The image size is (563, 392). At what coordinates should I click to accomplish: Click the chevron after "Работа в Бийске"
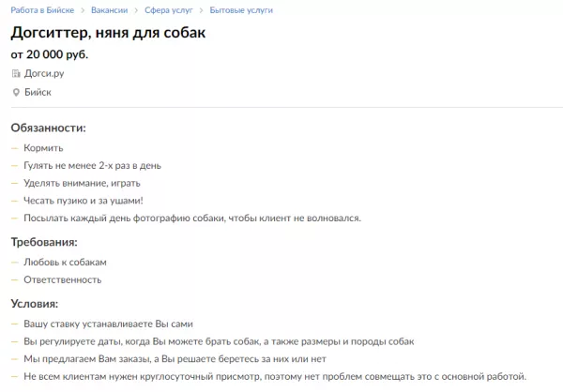tap(82, 9)
